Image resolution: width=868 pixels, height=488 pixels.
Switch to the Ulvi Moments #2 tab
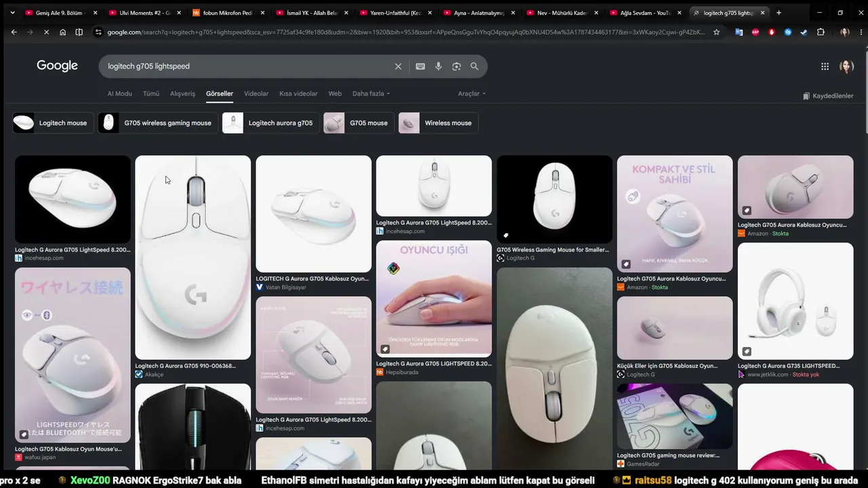144,12
